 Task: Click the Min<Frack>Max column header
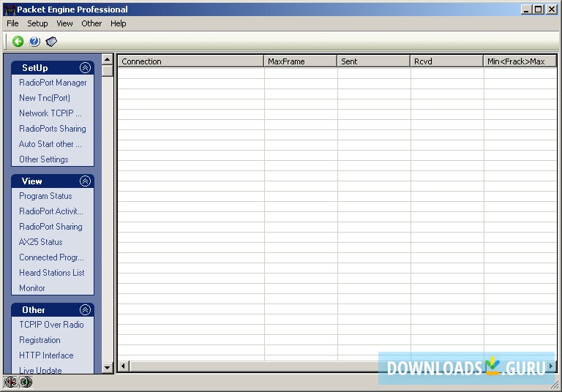(520, 61)
